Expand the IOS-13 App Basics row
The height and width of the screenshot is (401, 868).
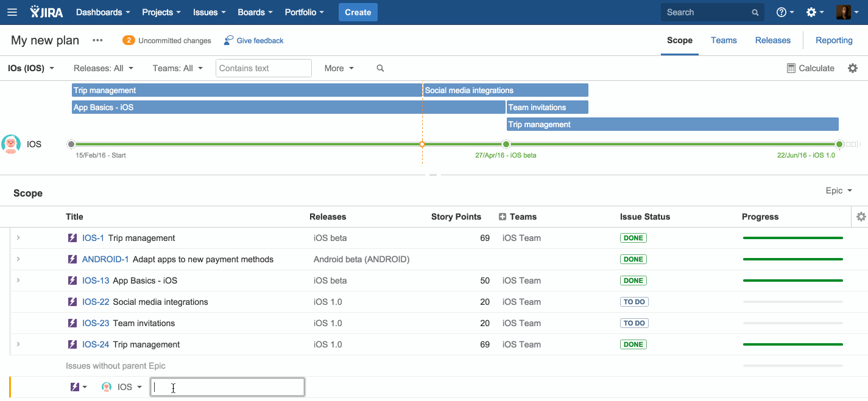pyautogui.click(x=18, y=281)
